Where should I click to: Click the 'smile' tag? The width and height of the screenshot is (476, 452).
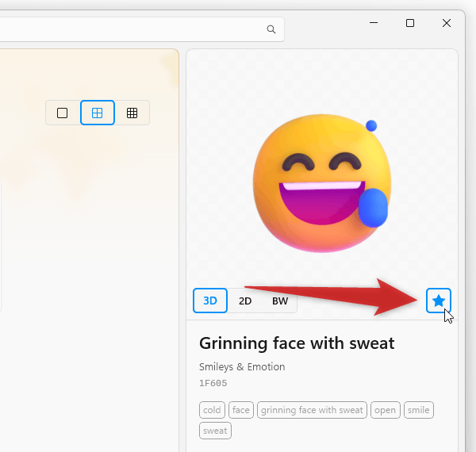419,410
